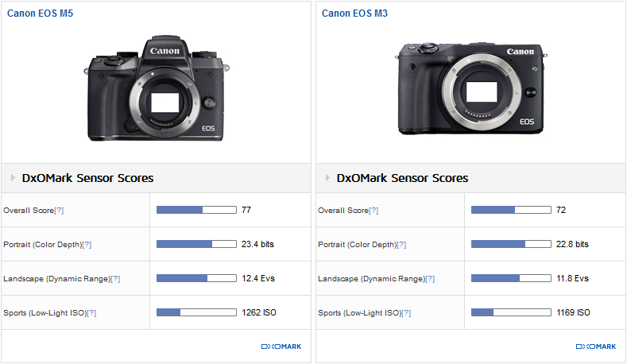Collapse the M3 DxOMark Sensor Scores triangle
Image resolution: width=627 pixels, height=364 pixels.
[x=327, y=177]
